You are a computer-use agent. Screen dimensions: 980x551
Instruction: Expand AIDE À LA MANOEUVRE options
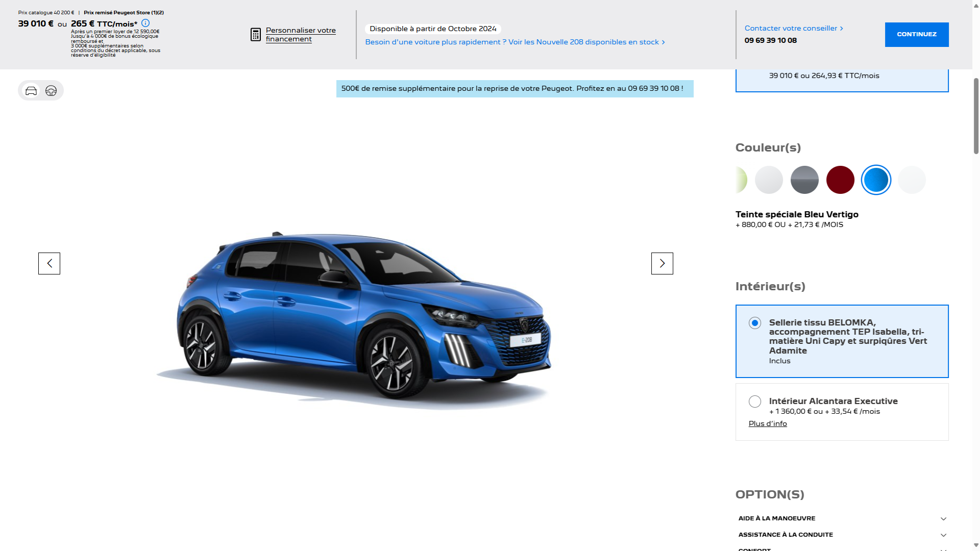pyautogui.click(x=943, y=519)
